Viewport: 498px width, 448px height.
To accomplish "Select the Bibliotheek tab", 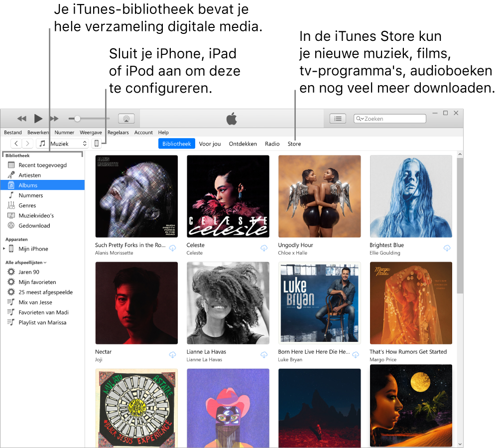I will [x=177, y=144].
